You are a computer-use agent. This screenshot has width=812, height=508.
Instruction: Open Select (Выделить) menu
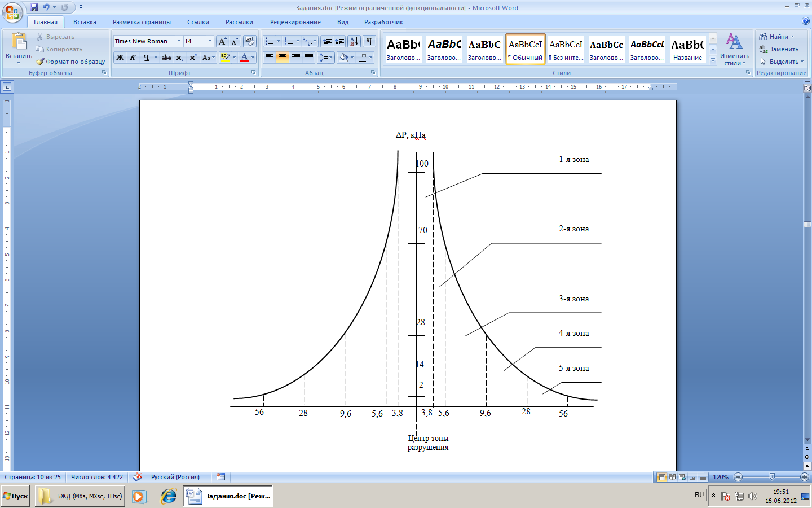[782, 62]
